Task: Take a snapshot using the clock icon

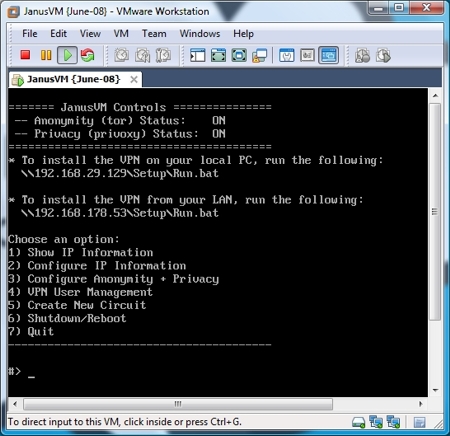Action: 122,55
